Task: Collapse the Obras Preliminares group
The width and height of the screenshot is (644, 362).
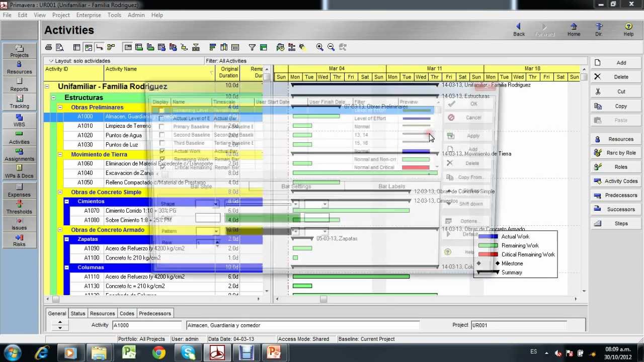Action: 60,107
